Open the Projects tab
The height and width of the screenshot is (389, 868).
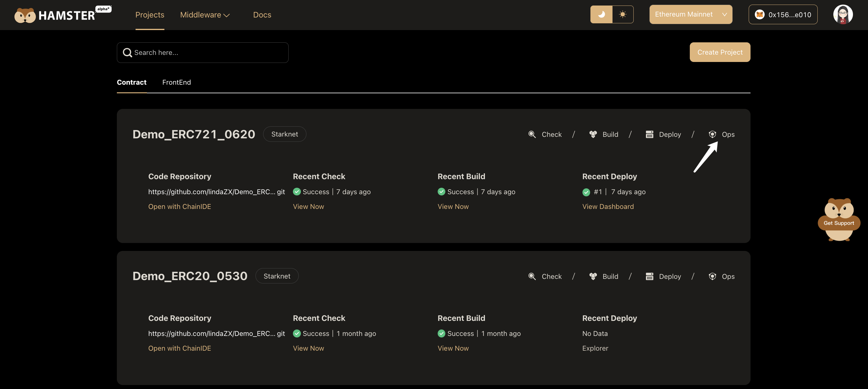150,15
